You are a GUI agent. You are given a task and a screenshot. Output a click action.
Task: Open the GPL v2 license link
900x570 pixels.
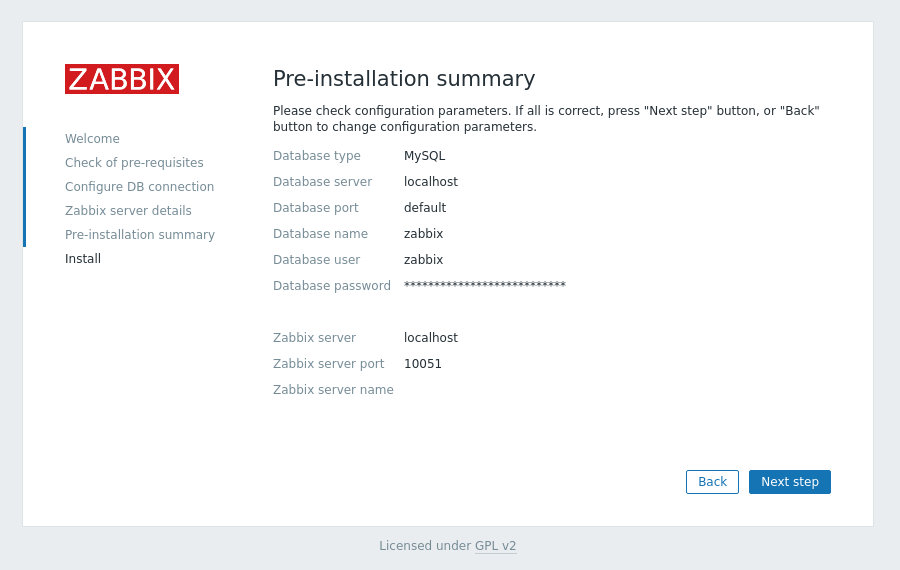click(x=495, y=546)
